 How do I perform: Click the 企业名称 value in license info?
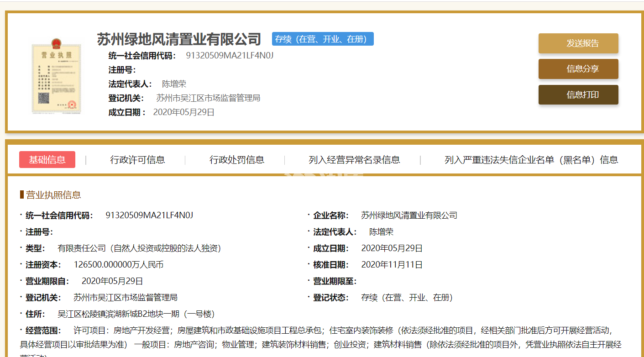point(409,215)
